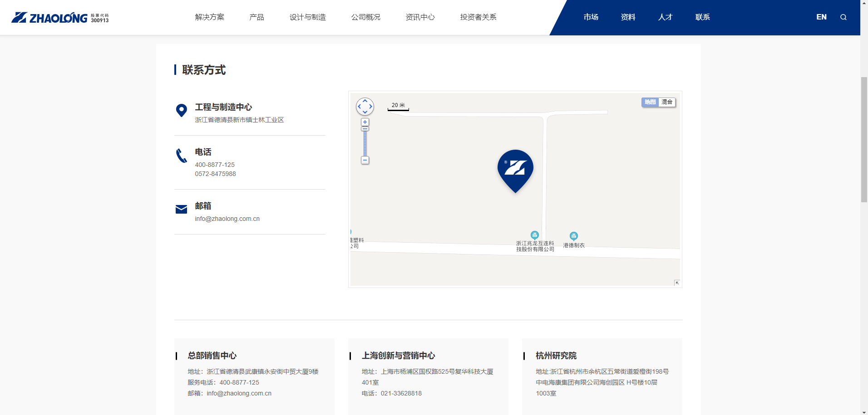
Task: Expand the 投资者关系 navigation menu
Action: point(478,17)
